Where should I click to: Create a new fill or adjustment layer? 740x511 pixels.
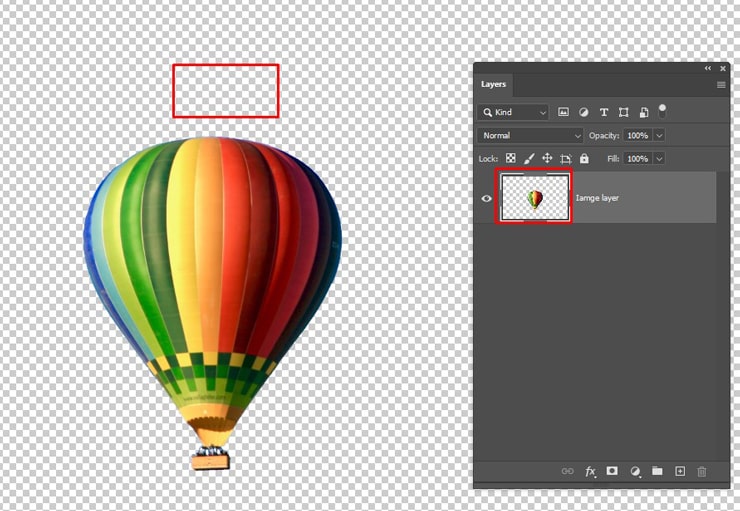pyautogui.click(x=635, y=471)
